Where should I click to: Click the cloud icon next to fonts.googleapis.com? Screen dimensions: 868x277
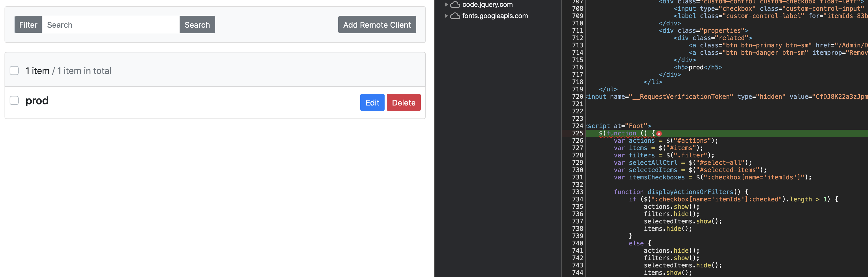click(x=455, y=16)
